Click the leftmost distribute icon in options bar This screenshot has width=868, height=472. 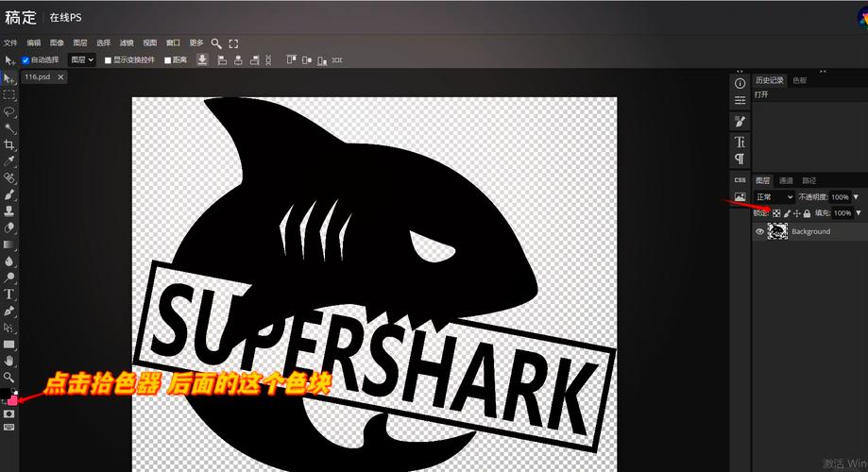[291, 59]
